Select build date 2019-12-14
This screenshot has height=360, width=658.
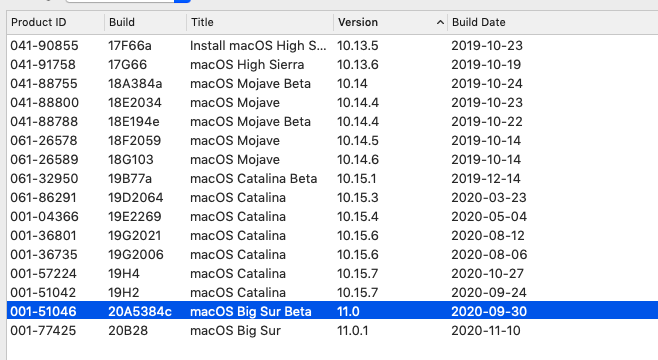(x=486, y=179)
